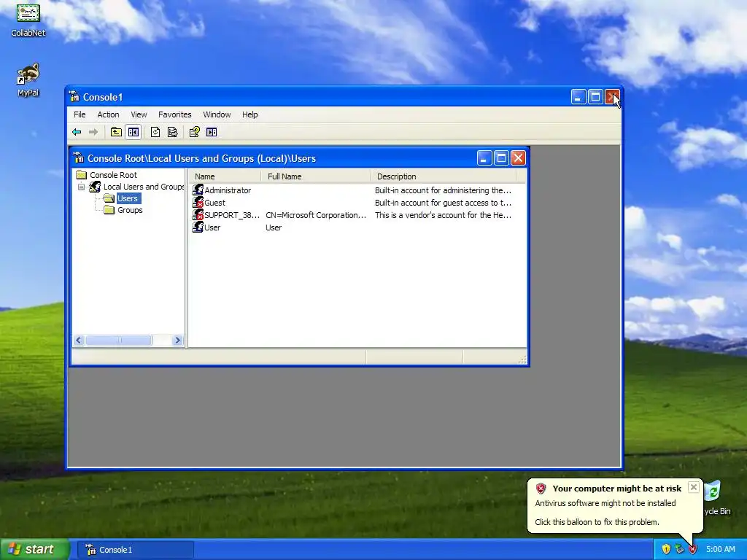Dismiss the security balloon with X
Screen dimensions: 747x560
tap(694, 487)
